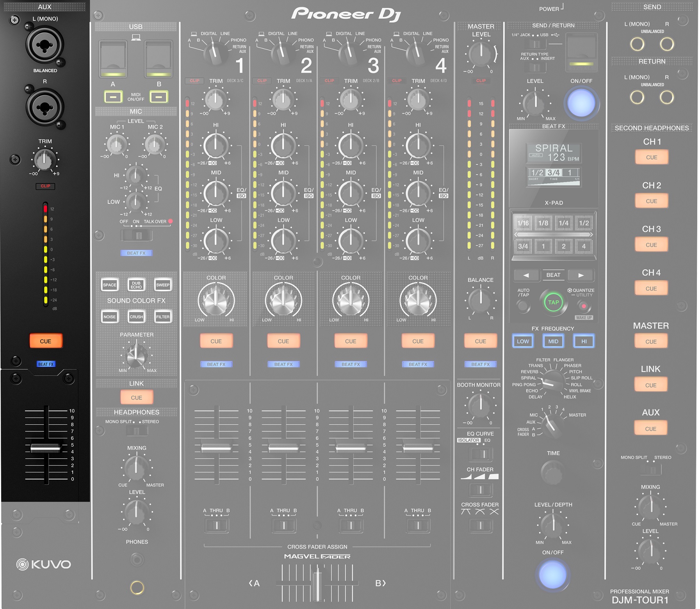700x609 pixels.
Task: Tap the X-PAD 1/16 beat pad
Action: tap(523, 223)
